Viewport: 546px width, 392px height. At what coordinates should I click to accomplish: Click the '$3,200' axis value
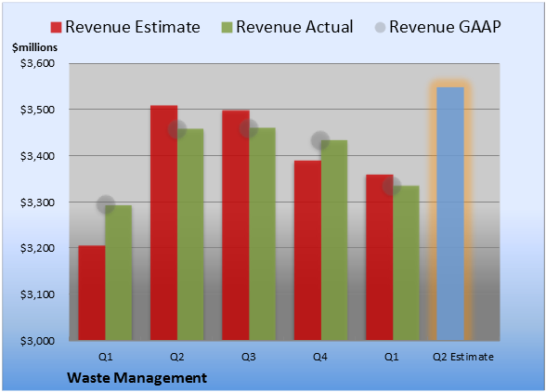[x=37, y=248]
